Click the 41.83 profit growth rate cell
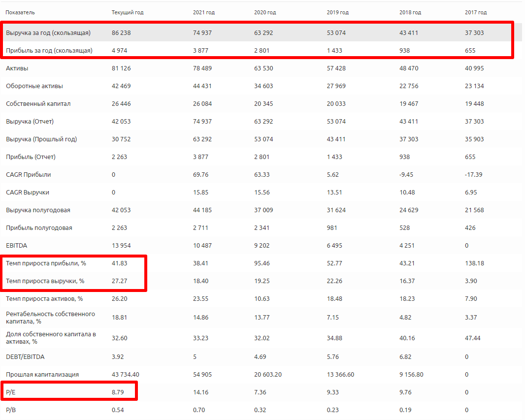The height and width of the screenshot is (420, 525). pos(120,263)
